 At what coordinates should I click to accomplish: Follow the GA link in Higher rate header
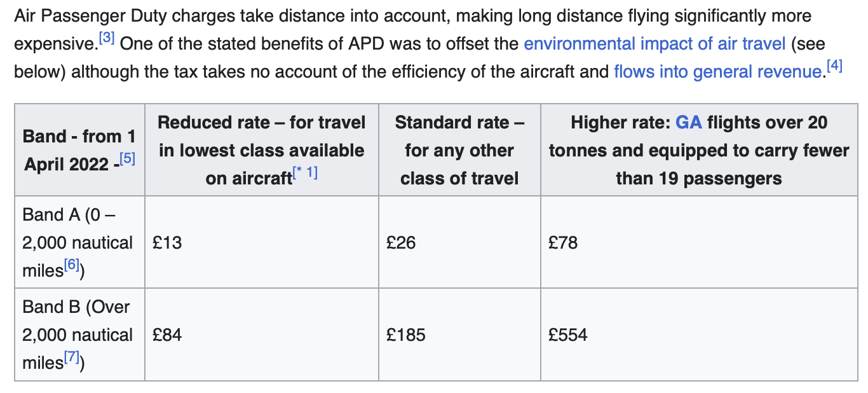(x=688, y=122)
